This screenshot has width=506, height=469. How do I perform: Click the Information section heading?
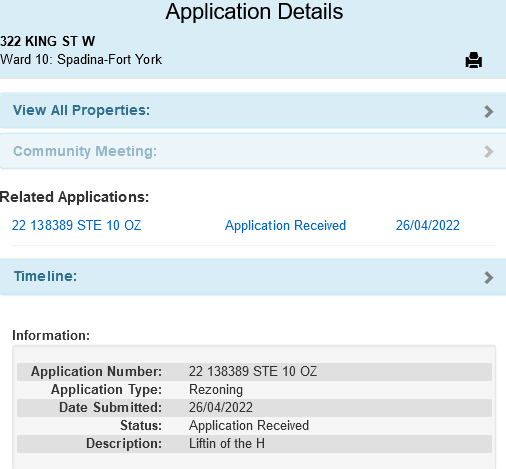[51, 335]
